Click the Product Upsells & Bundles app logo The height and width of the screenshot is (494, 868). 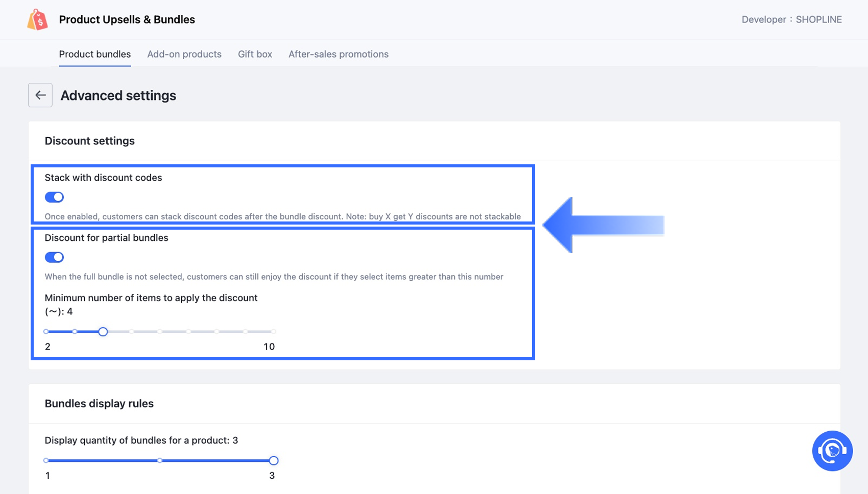coord(37,20)
